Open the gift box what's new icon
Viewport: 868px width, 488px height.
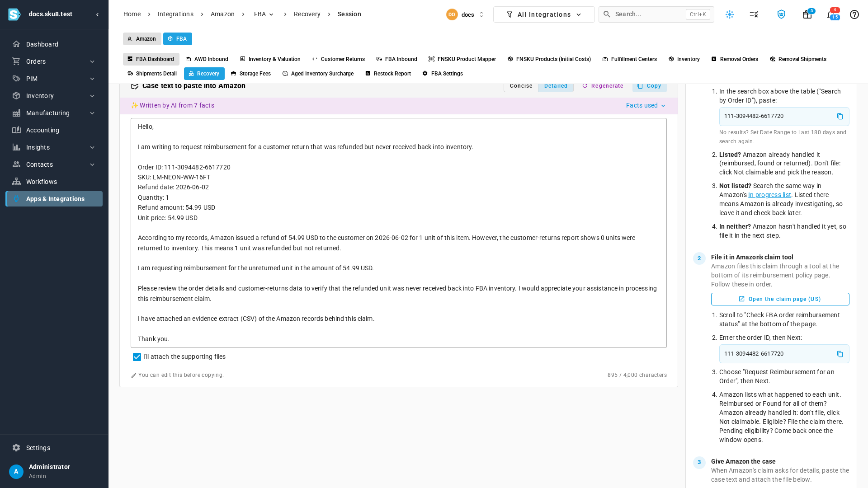(x=807, y=14)
